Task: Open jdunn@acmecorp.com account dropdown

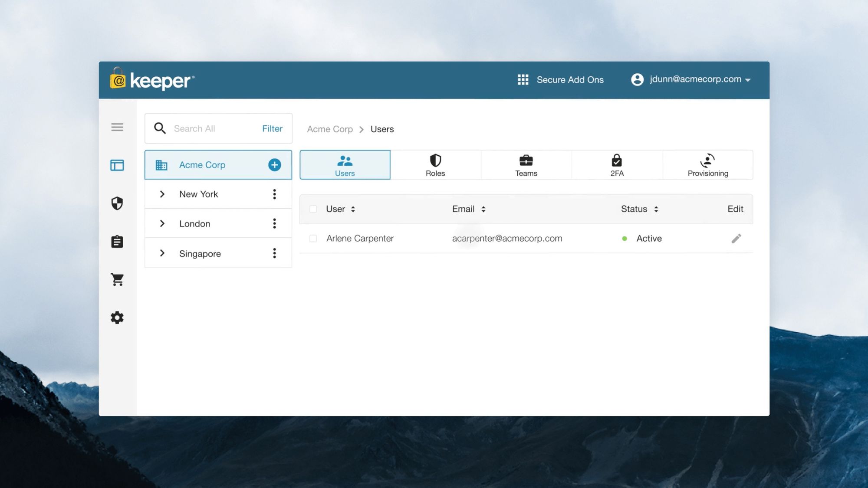Action: click(700, 79)
